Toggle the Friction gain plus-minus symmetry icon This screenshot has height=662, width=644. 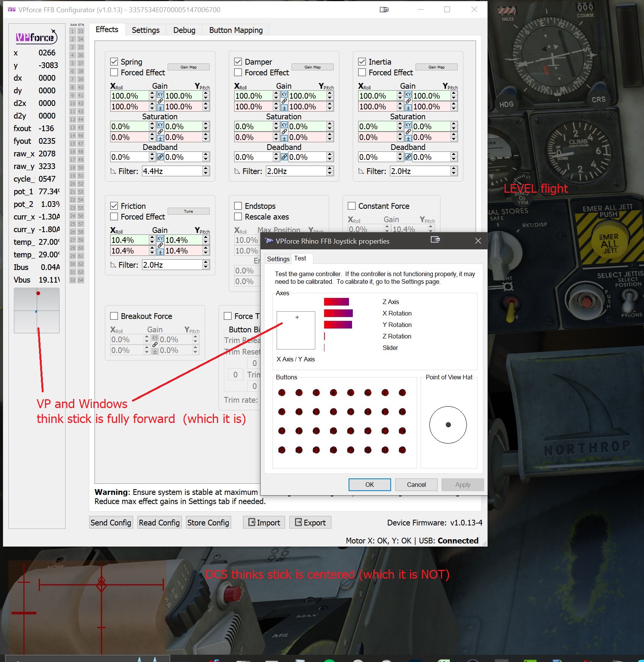[160, 252]
